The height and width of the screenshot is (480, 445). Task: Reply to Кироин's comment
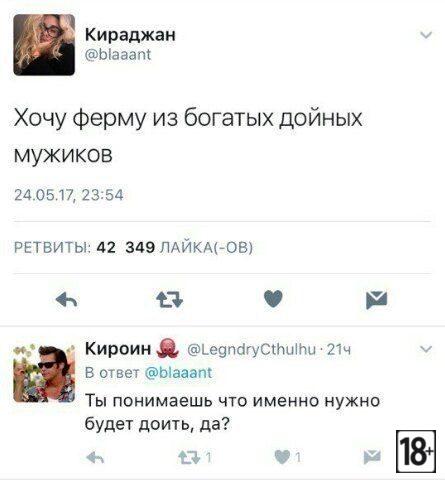click(x=95, y=458)
